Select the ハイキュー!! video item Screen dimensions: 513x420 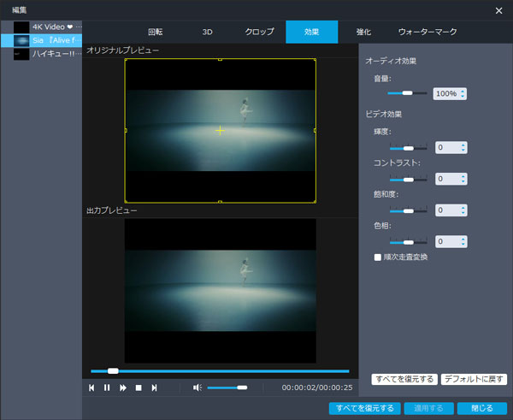(x=41, y=54)
